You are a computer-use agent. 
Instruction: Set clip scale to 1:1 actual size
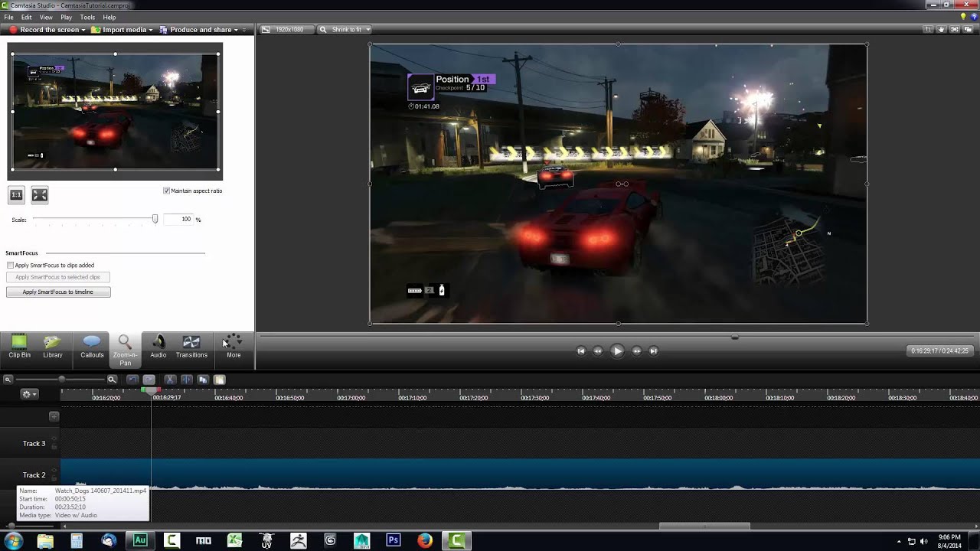click(16, 195)
